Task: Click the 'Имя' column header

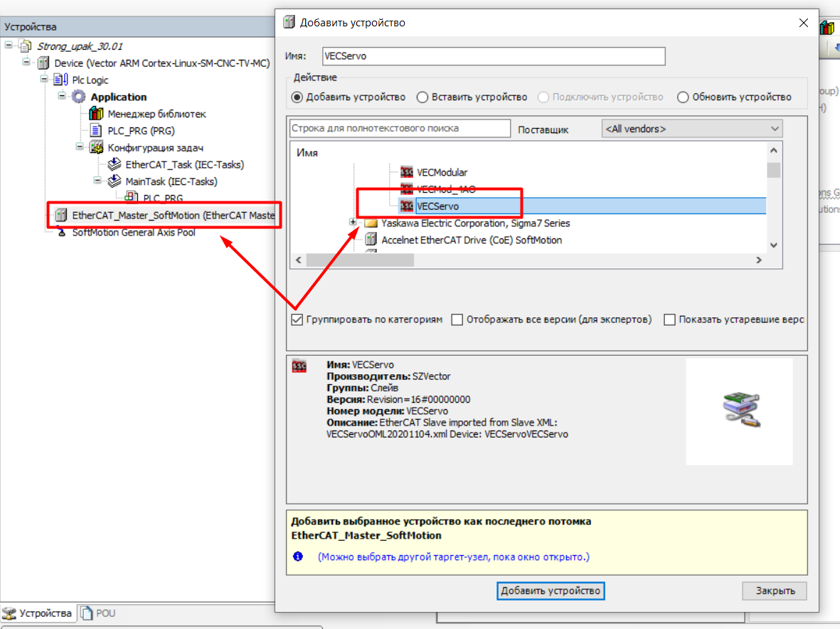Action: click(x=307, y=153)
